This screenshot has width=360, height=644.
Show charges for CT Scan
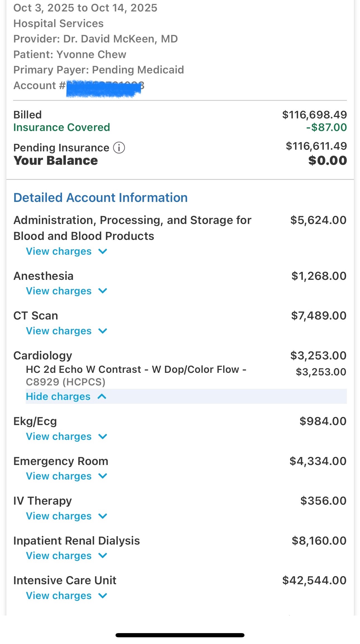point(59,331)
